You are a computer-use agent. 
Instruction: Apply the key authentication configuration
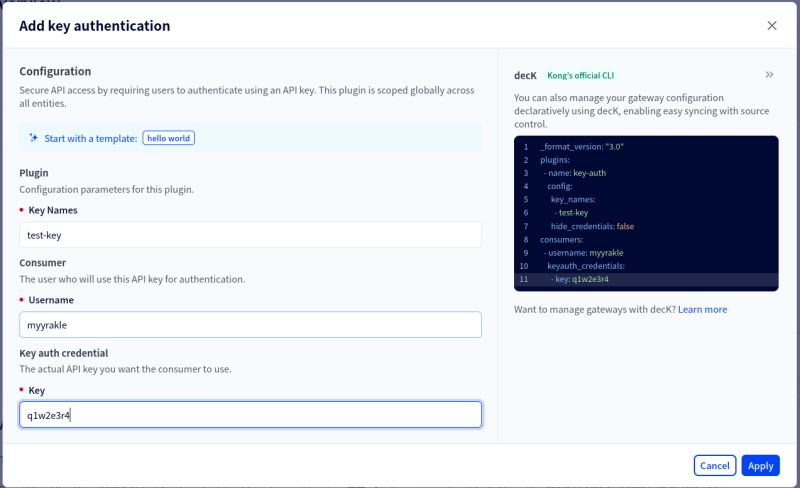pyautogui.click(x=760, y=465)
